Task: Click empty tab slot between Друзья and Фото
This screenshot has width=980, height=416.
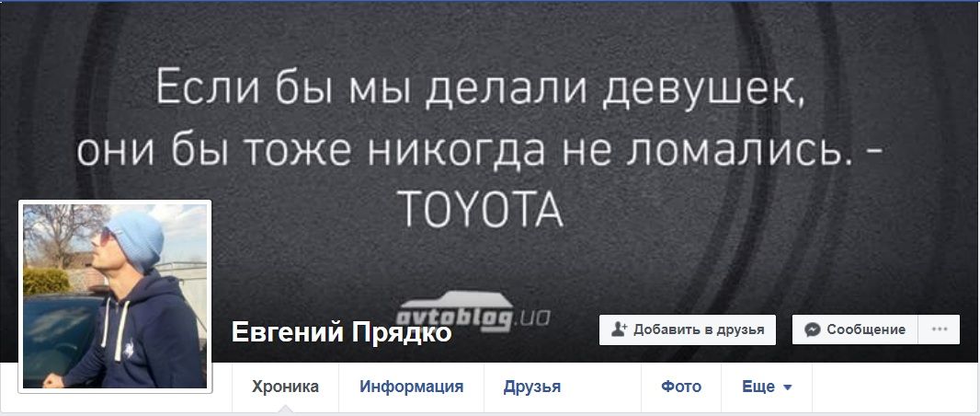Action: (610, 387)
